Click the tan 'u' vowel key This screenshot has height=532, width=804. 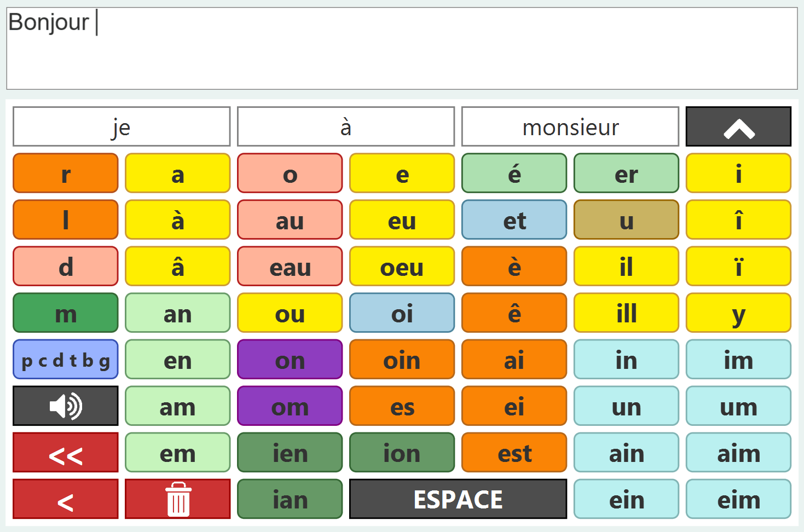tap(626, 220)
